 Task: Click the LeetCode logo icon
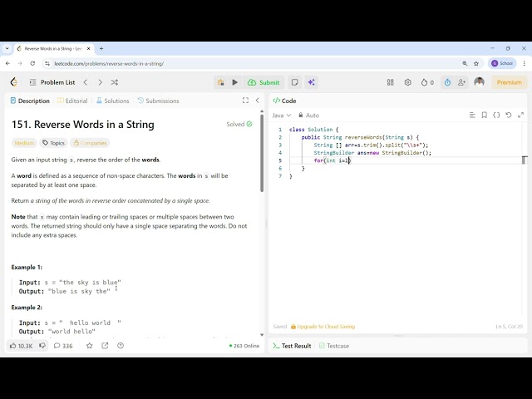pos(14,82)
